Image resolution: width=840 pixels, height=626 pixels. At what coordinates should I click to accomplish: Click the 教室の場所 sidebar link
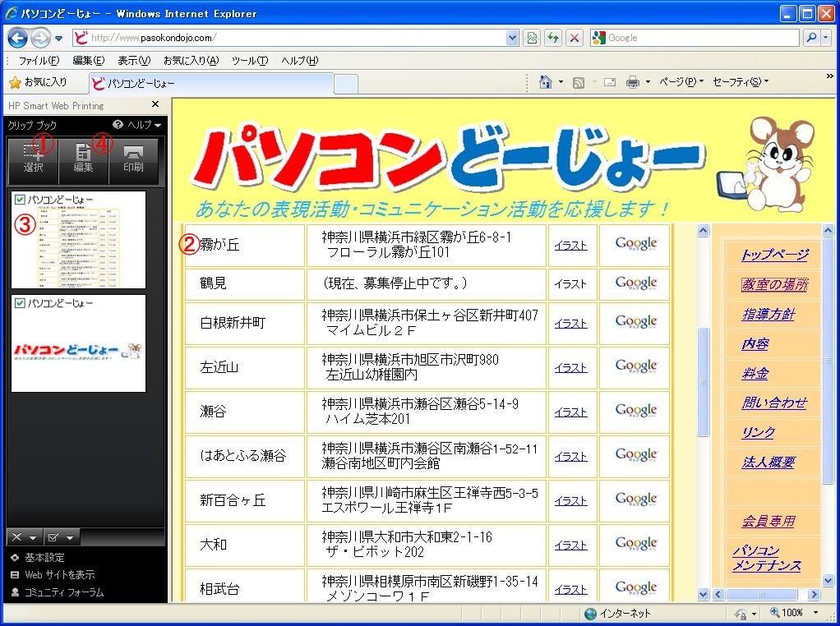(x=774, y=284)
